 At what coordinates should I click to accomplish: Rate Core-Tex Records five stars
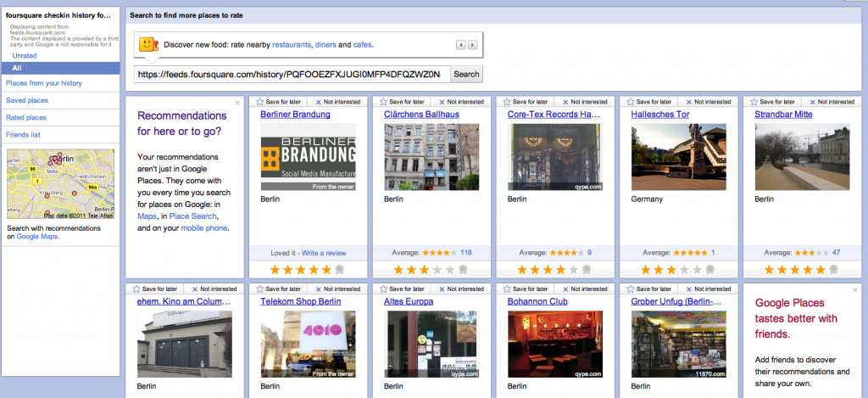point(573,270)
